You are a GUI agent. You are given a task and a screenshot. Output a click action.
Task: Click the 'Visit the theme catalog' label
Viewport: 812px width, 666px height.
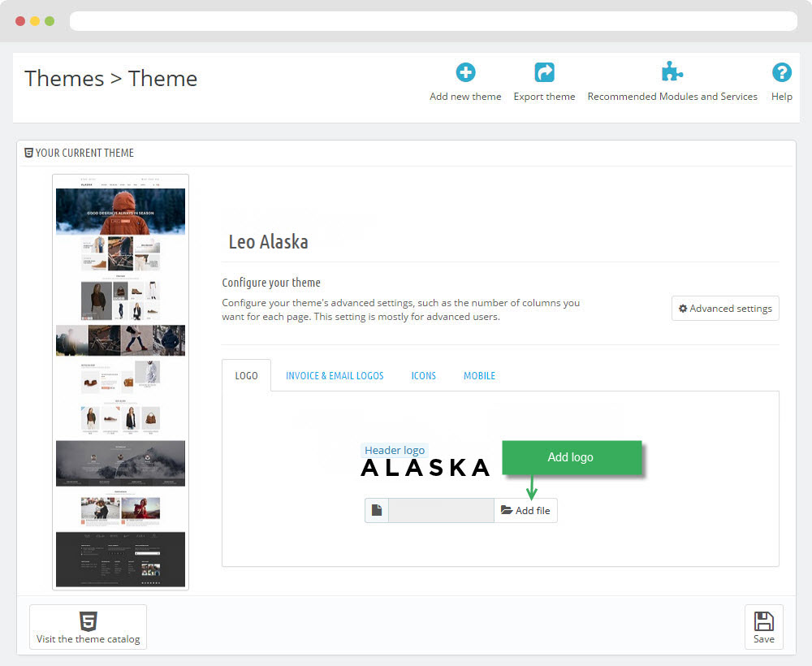(88, 639)
